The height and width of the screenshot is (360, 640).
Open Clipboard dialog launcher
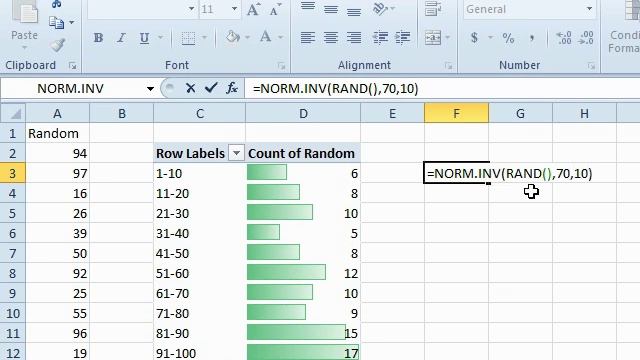click(73, 66)
